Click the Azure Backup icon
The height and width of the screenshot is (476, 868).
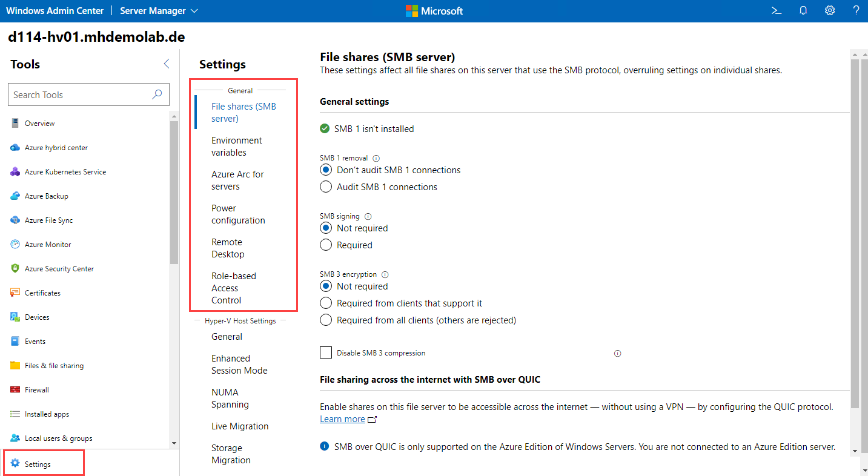(15, 196)
